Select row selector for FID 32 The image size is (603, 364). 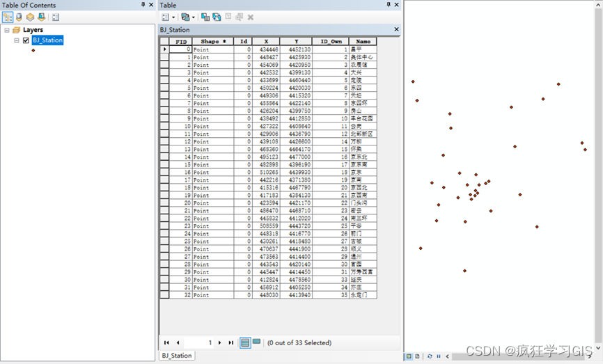(164, 295)
